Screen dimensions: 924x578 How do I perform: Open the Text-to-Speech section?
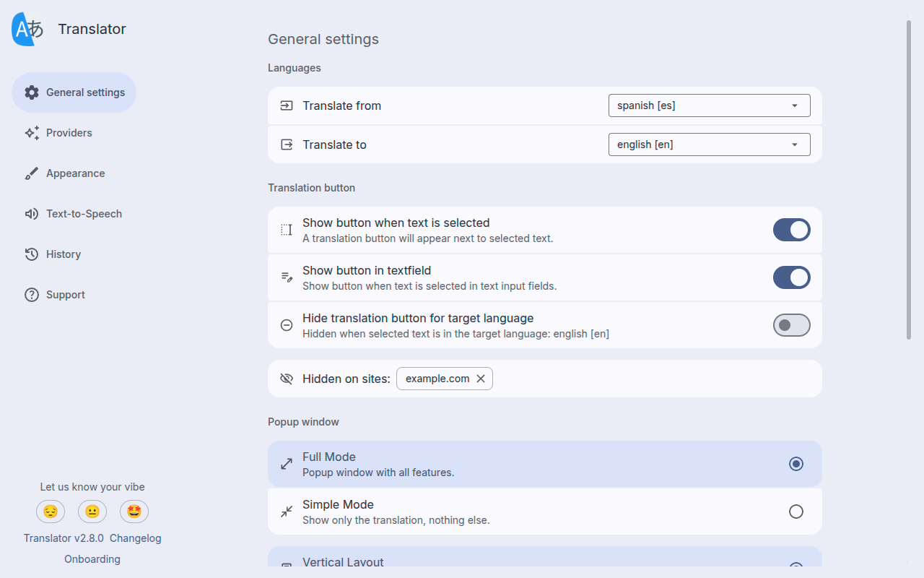[73, 214]
